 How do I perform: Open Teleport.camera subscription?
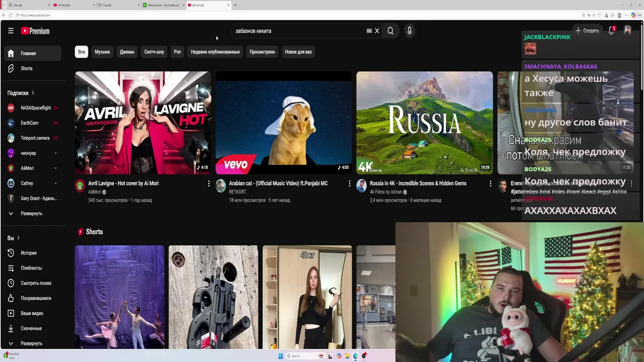(32, 138)
